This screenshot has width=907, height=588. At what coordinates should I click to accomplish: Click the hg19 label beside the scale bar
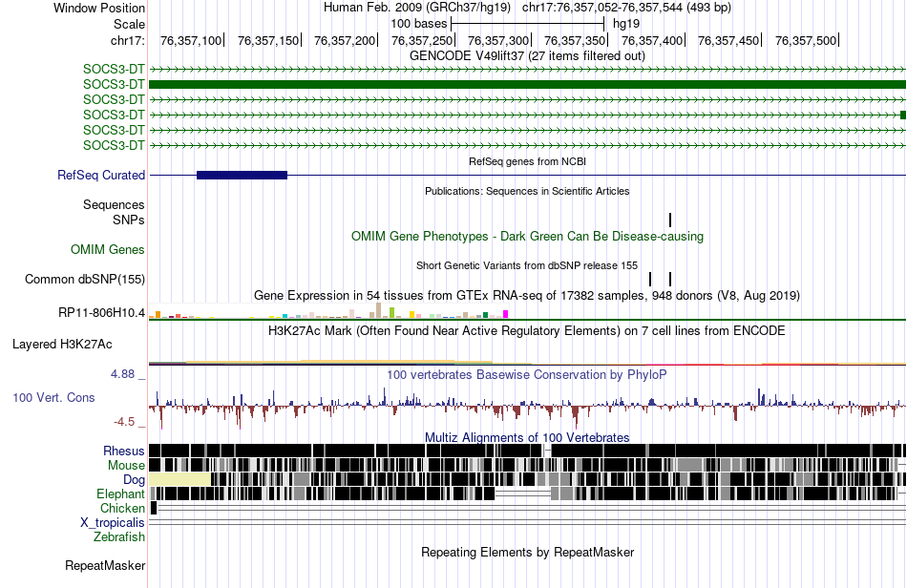point(626,24)
